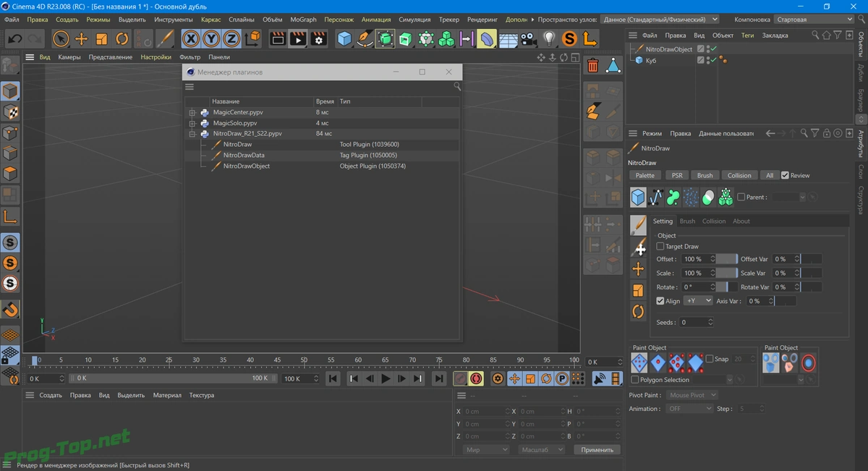Click the Offset value slider
Screen dimensions: 868x471
(727, 259)
